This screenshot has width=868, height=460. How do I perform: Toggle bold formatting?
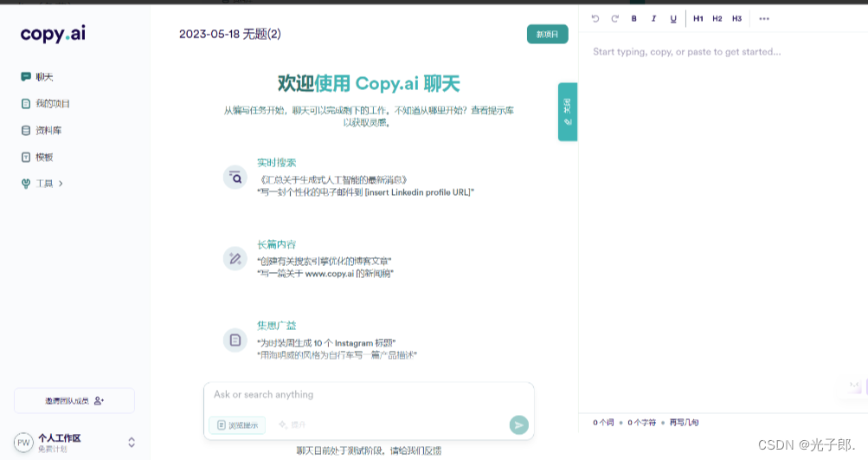[x=633, y=19]
